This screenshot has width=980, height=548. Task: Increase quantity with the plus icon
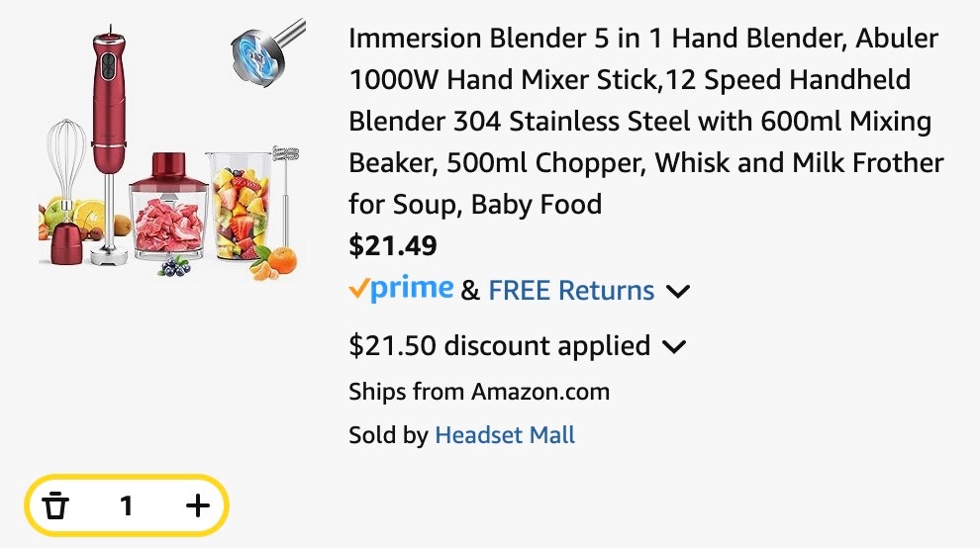pyautogui.click(x=198, y=506)
